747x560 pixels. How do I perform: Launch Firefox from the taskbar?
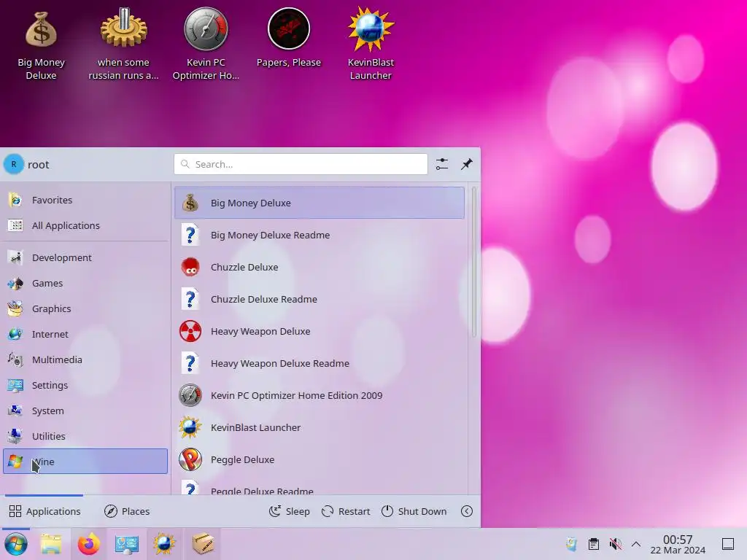88,544
